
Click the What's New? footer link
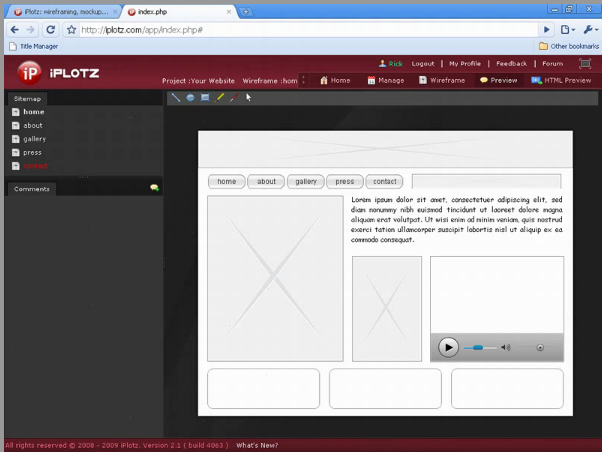tap(257, 445)
